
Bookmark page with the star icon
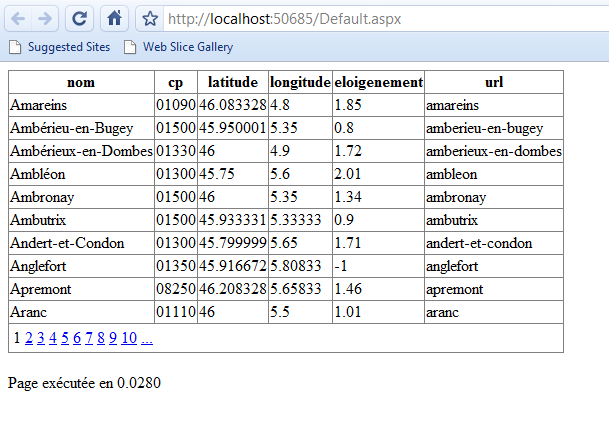tap(150, 19)
